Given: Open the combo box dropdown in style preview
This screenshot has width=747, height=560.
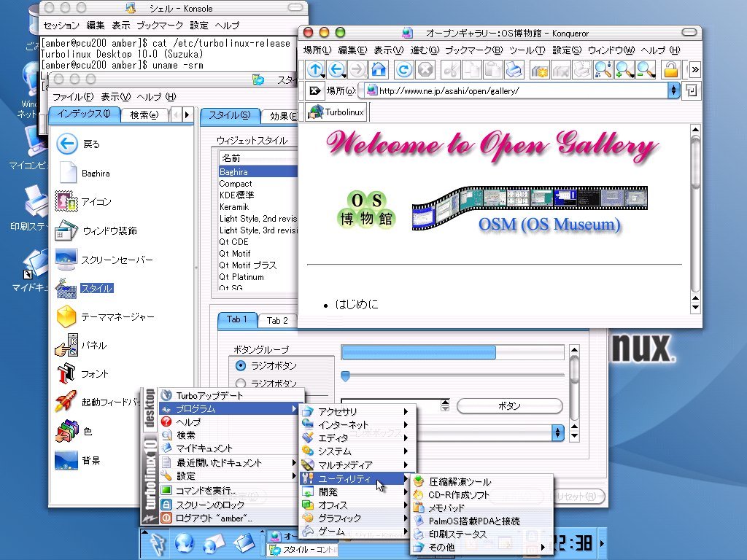Looking at the screenshot, I should pos(557,432).
